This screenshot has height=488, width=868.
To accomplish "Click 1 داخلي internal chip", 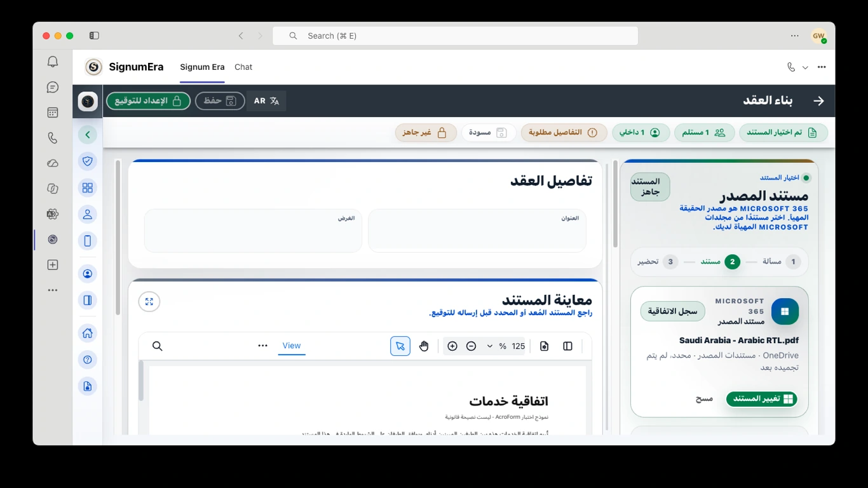I will tap(641, 133).
